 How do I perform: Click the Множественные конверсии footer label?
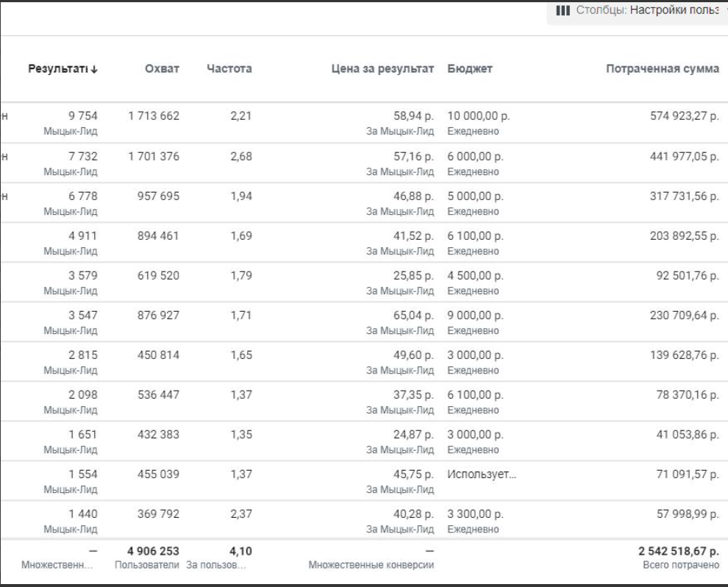pyautogui.click(x=371, y=564)
